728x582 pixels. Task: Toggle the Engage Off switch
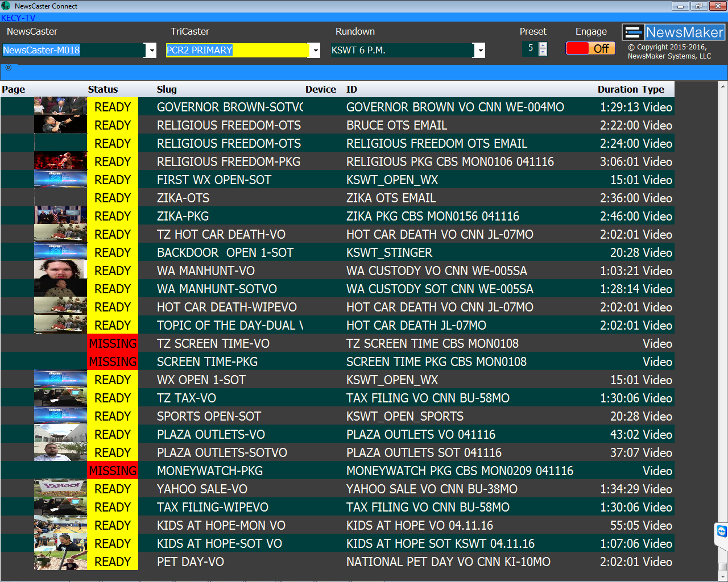tap(590, 48)
